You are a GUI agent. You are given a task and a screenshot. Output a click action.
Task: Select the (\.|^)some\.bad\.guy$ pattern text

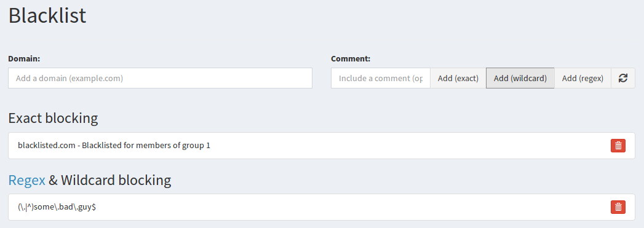tap(57, 207)
